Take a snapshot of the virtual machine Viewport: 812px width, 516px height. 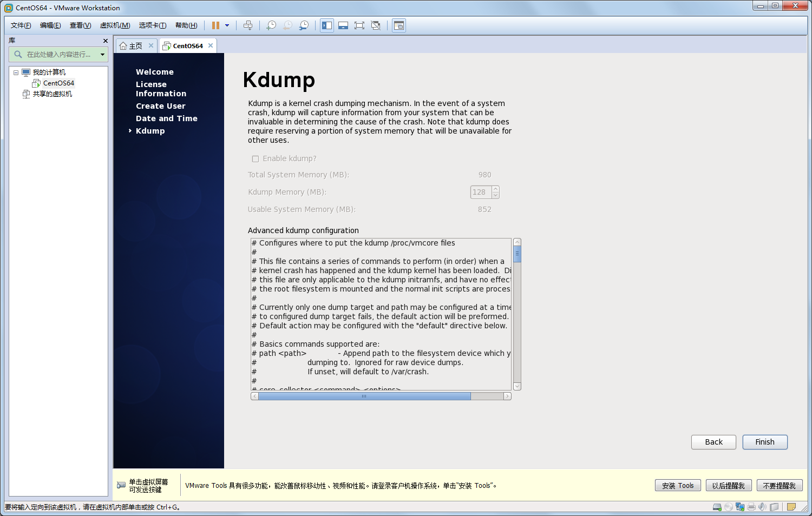(x=271, y=25)
